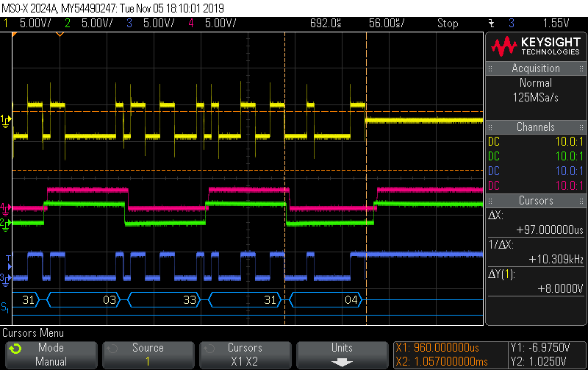Click the falling edge trigger icon
This screenshot has width=588, height=370.
pos(492,24)
